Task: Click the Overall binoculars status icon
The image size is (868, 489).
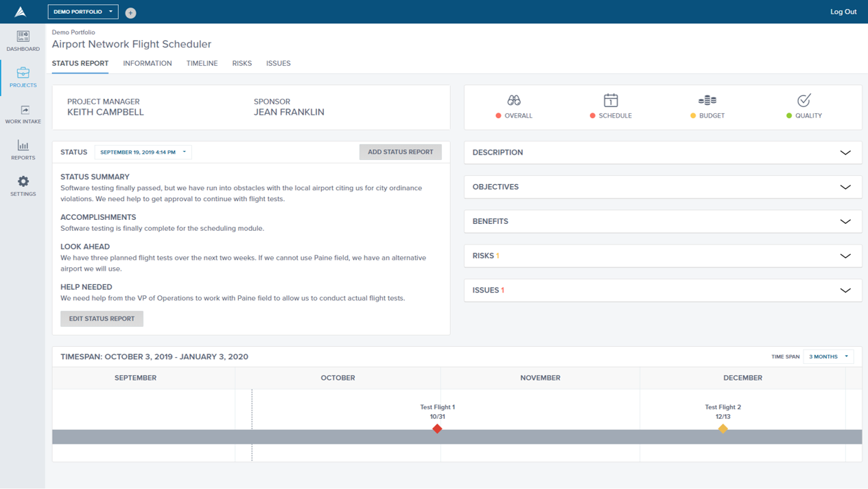Action: click(514, 100)
